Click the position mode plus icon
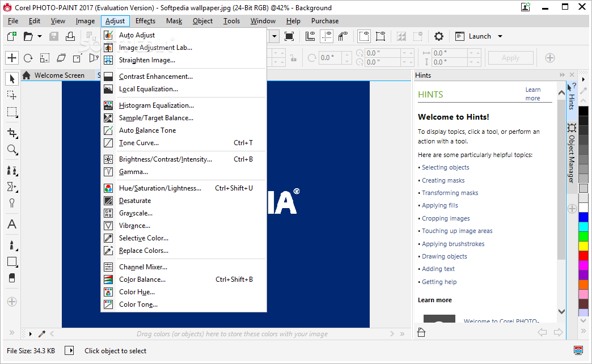 (x=12, y=58)
